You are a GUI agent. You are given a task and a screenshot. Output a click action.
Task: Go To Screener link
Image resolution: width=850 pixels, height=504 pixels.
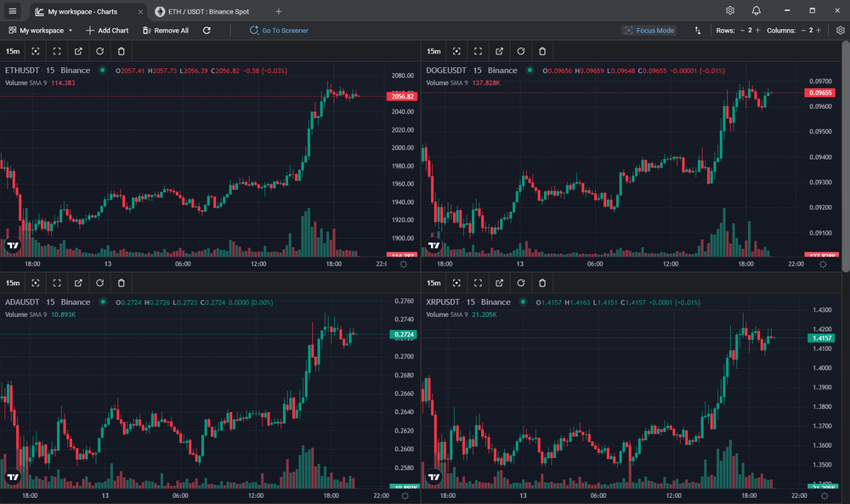pos(279,31)
